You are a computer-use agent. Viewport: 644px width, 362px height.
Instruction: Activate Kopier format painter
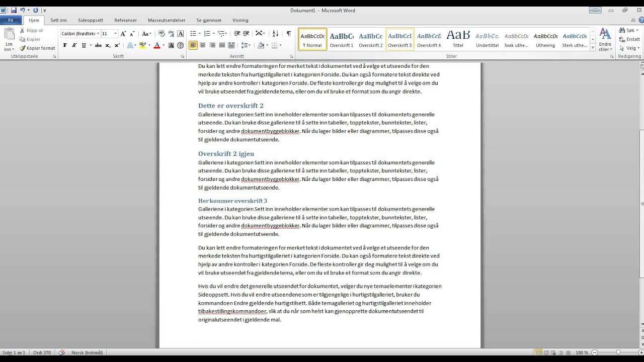point(37,48)
